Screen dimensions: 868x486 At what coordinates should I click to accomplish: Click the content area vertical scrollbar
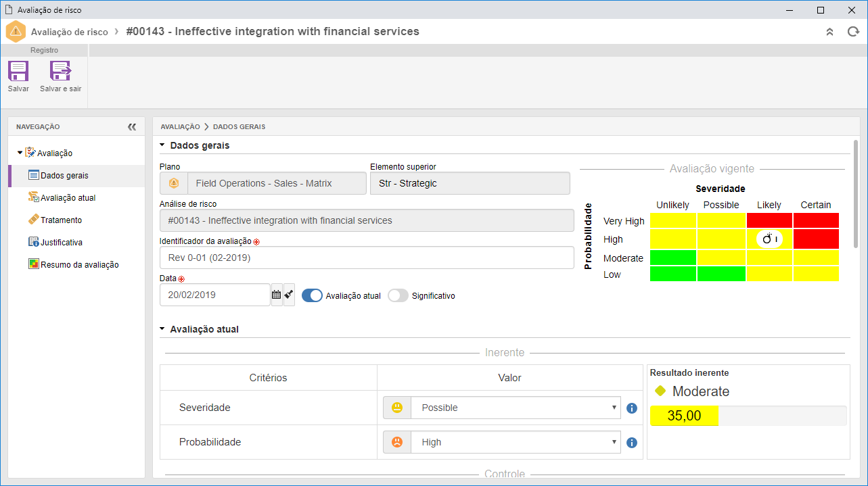(856, 193)
